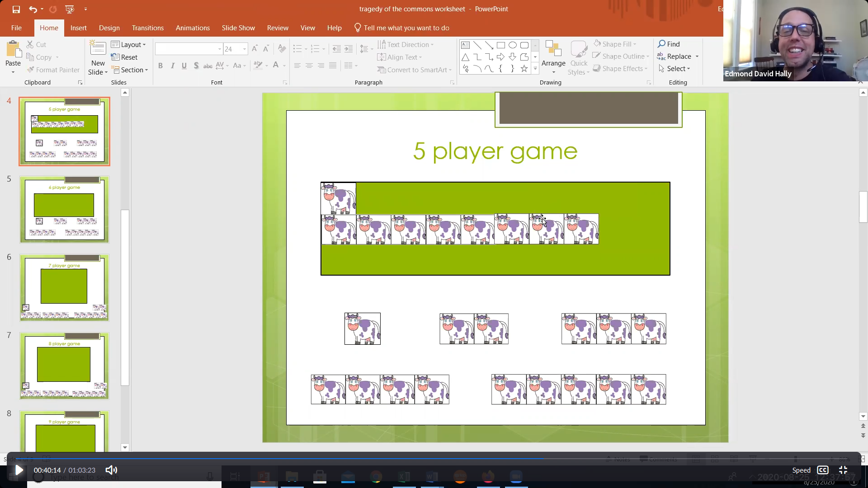This screenshot has height=488, width=868.
Task: Open the Layout dropdown
Action: (x=129, y=44)
